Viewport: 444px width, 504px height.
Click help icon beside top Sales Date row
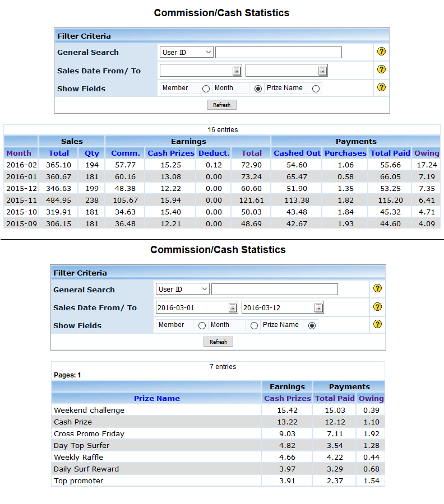click(x=381, y=69)
